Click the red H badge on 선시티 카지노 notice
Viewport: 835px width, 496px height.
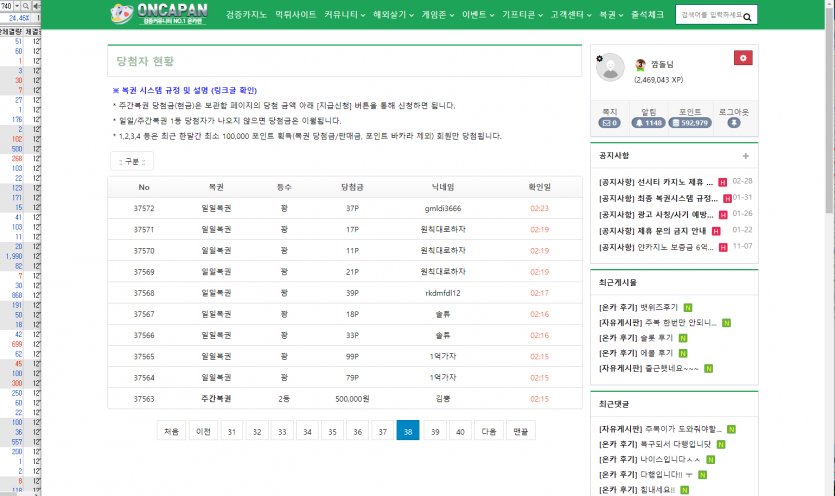pos(723,182)
